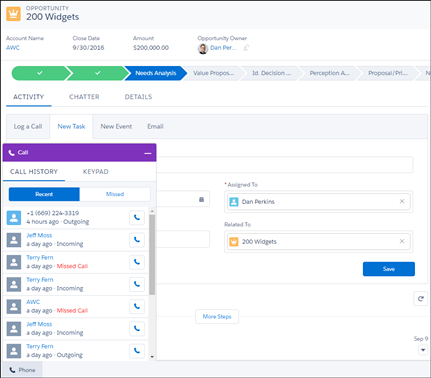The width and height of the screenshot is (431, 378).
Task: Select the New Task tab
Action: (x=71, y=127)
